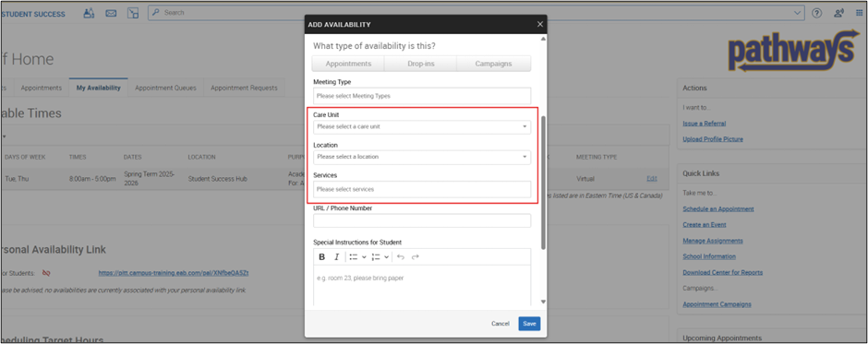Edit the Tue, Thu availability row
This screenshot has width=868, height=344.
point(652,179)
